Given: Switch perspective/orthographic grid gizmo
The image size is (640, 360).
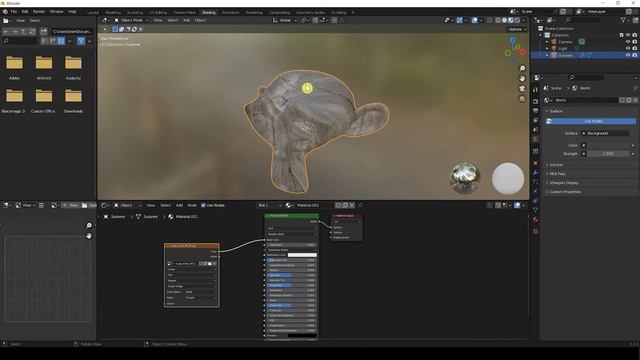Looking at the screenshot, I should 522,99.
